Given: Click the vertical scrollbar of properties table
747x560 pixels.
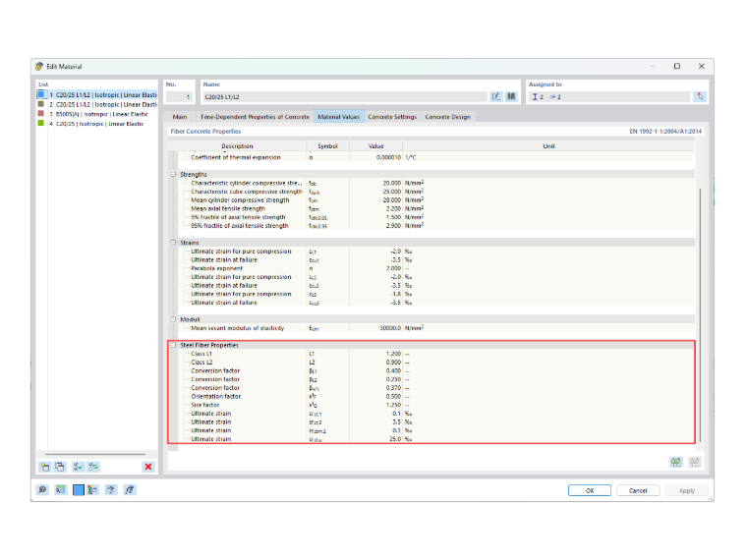Looking at the screenshot, I should coord(700,314).
